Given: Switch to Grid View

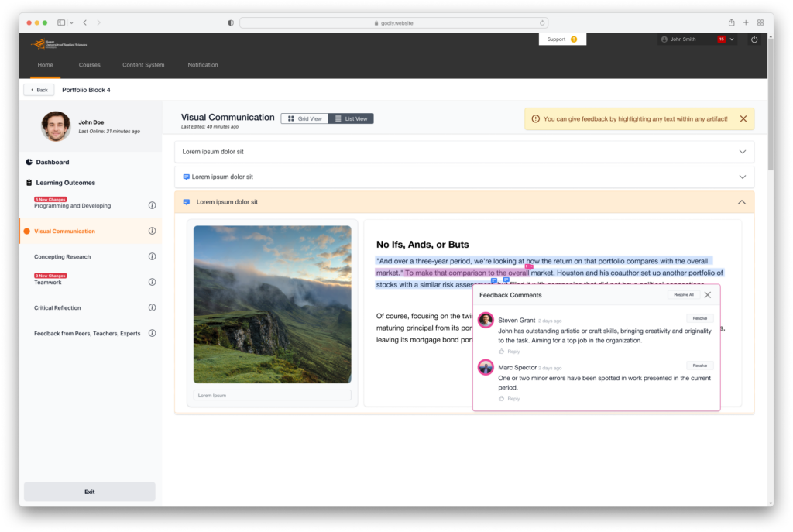Looking at the screenshot, I should pyautogui.click(x=305, y=118).
